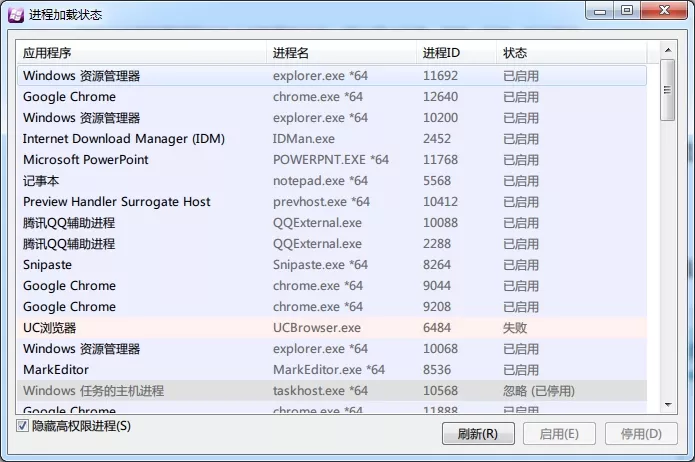The width and height of the screenshot is (695, 462).
Task: Select the Windows 任务的主机进程 row
Action: click(x=332, y=391)
